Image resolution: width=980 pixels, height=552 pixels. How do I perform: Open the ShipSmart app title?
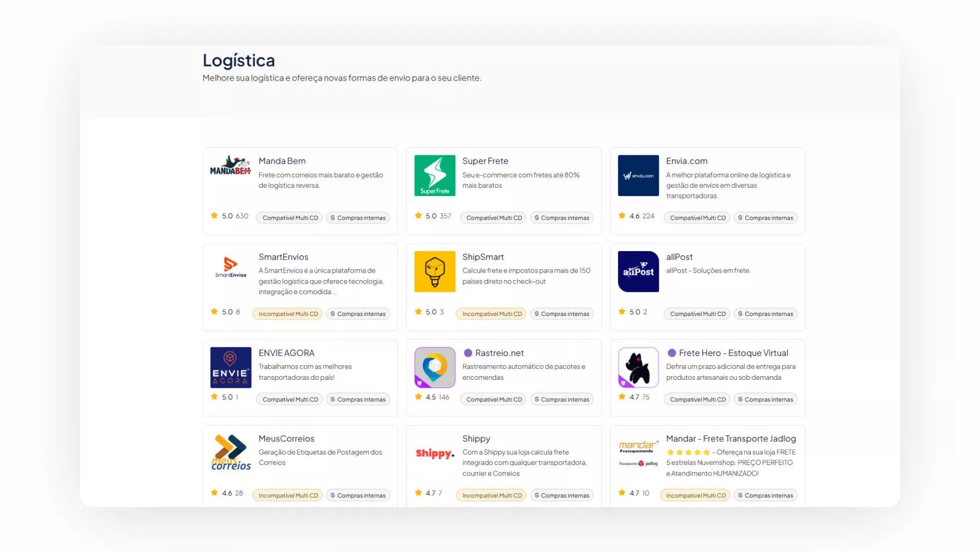[x=483, y=257]
